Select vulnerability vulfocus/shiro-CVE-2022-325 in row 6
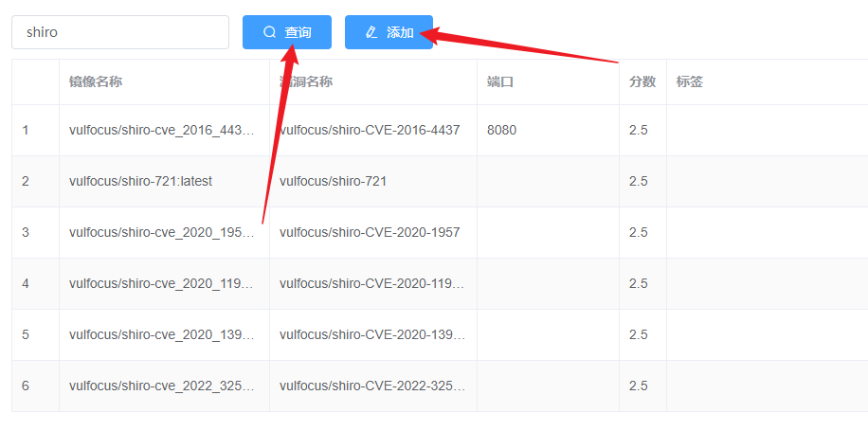 point(371,386)
